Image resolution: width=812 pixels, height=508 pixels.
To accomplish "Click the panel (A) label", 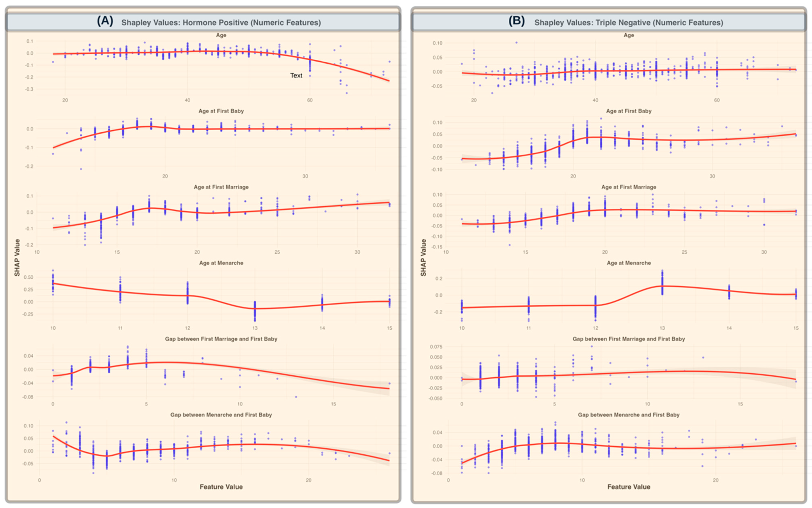I will [105, 21].
